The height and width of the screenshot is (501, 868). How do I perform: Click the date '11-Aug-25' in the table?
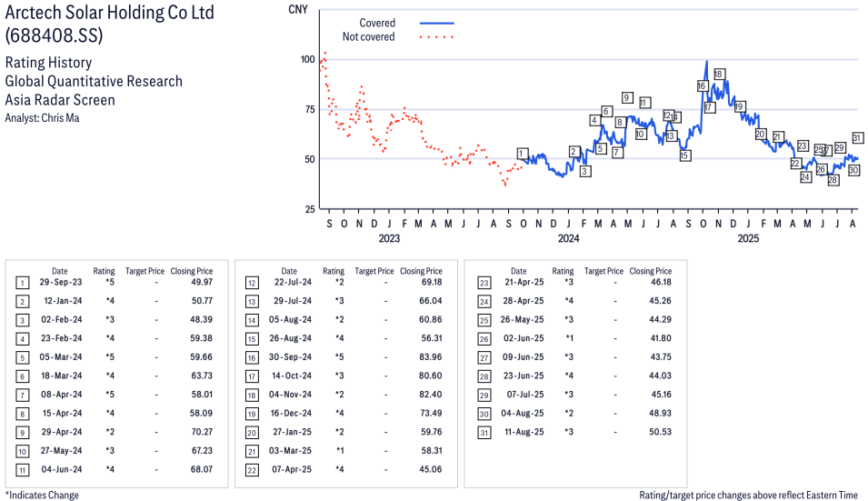pos(524,432)
